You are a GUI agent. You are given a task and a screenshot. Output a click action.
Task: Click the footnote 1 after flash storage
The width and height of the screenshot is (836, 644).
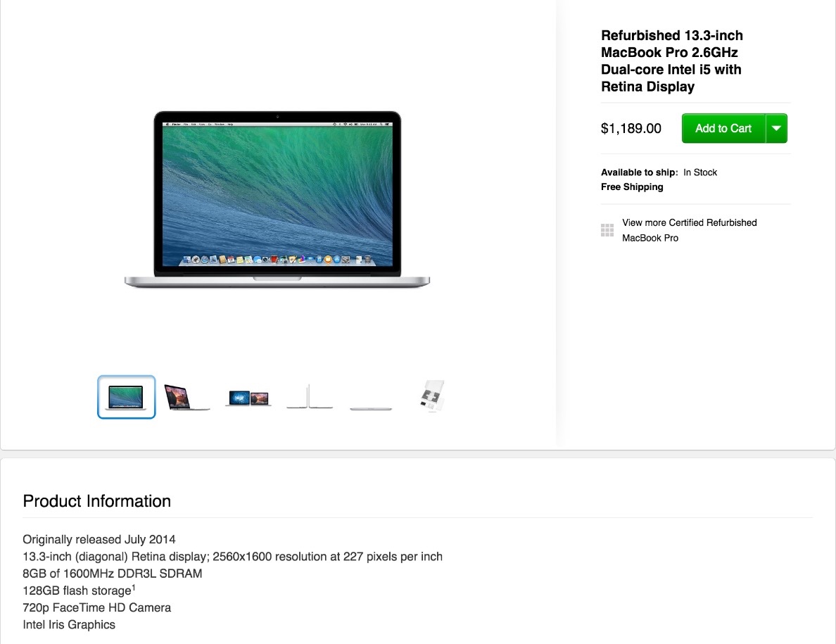134,588
